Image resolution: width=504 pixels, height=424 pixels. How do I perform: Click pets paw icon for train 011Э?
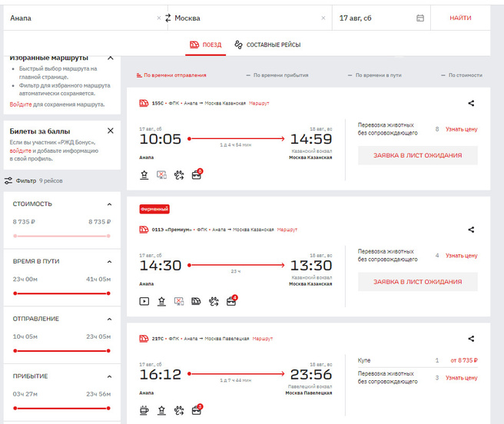point(214,301)
